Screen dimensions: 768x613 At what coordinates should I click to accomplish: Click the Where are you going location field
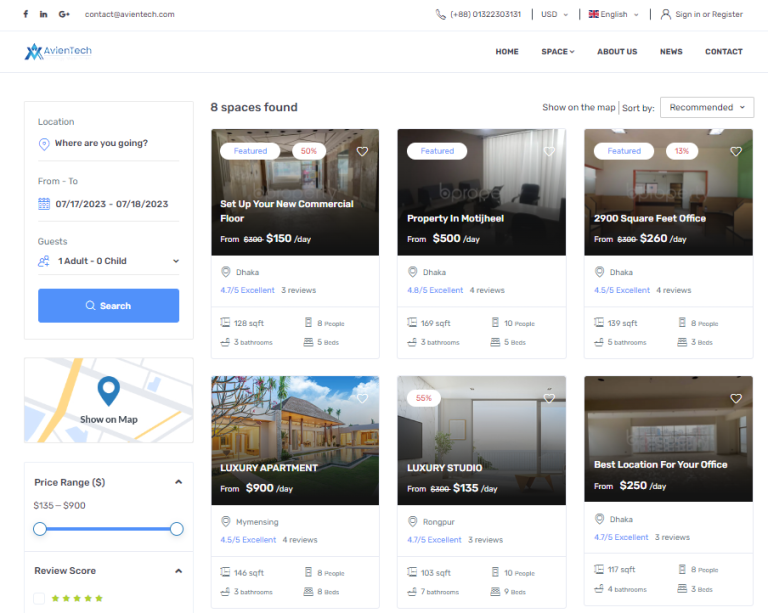108,143
